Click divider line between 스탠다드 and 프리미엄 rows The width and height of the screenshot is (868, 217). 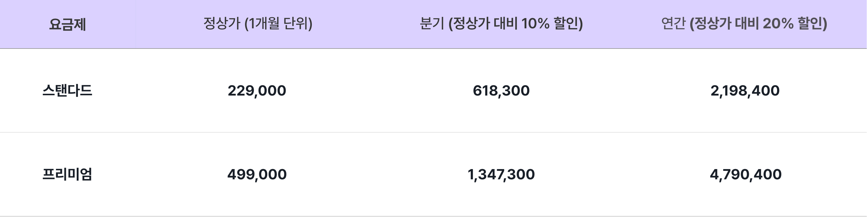pos(433,132)
